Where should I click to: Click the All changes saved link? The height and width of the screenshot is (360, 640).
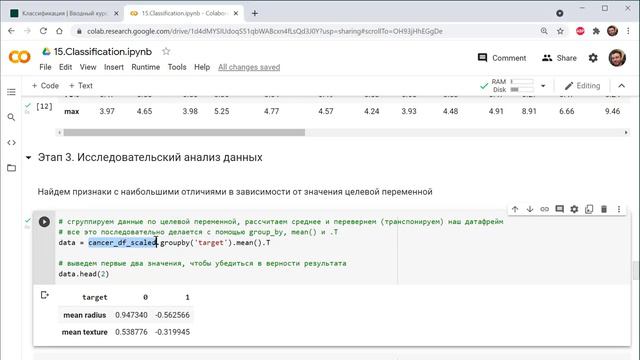(249, 67)
